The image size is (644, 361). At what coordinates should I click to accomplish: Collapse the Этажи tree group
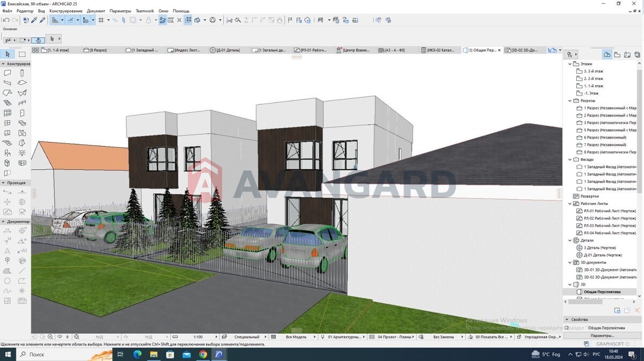(570, 64)
